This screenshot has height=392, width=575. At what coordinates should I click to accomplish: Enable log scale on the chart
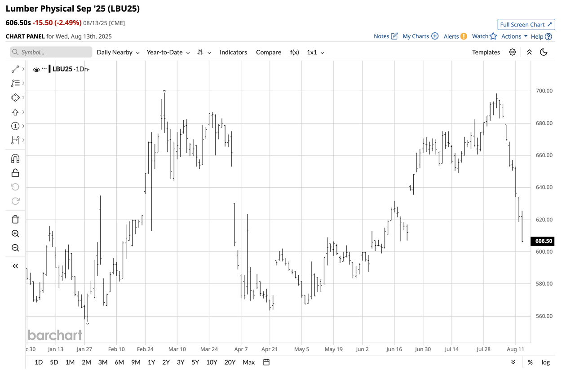545,362
